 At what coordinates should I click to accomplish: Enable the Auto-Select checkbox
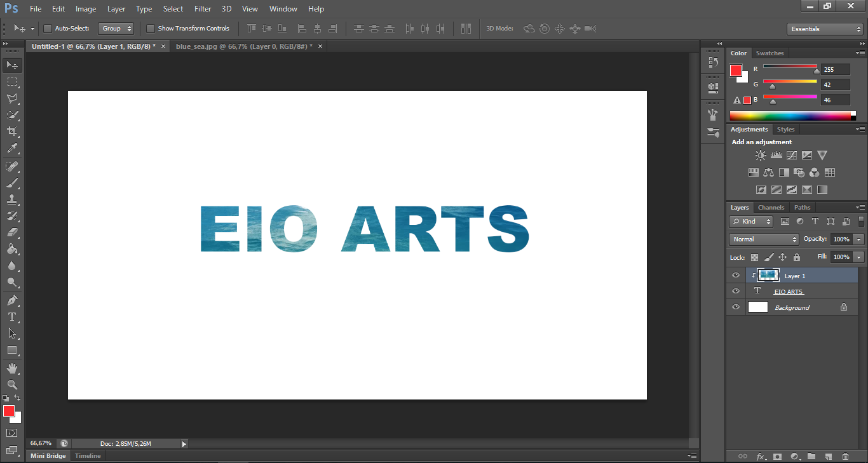coord(47,29)
